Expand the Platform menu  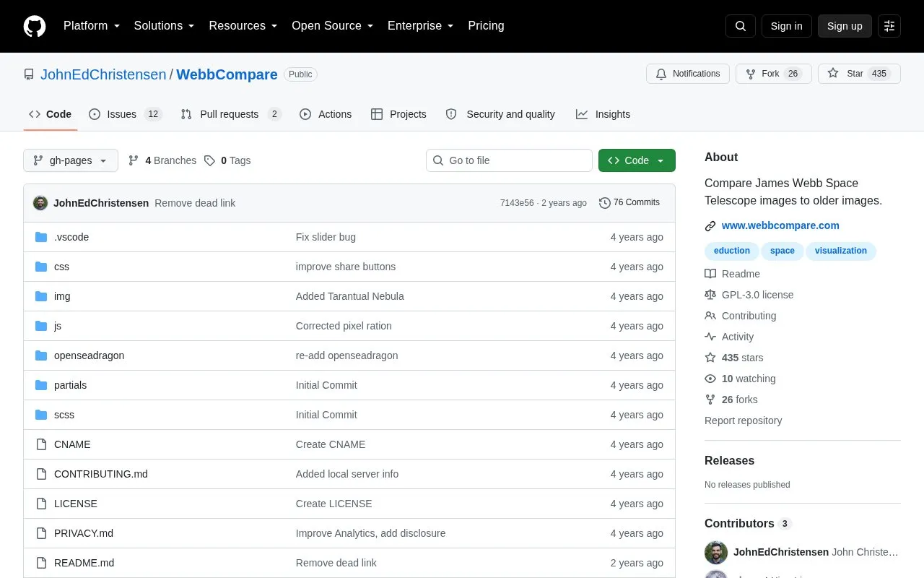pos(92,26)
